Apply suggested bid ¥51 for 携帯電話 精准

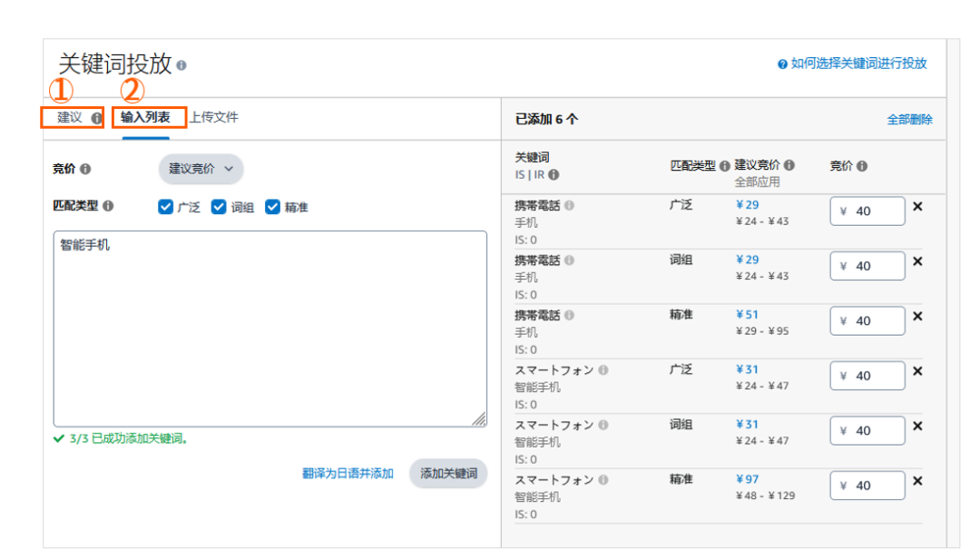click(x=748, y=315)
